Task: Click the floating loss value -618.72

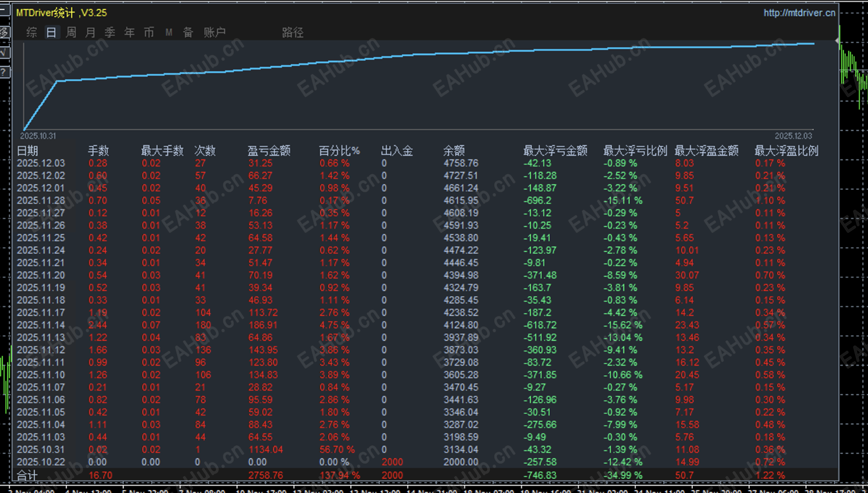Action: point(540,325)
